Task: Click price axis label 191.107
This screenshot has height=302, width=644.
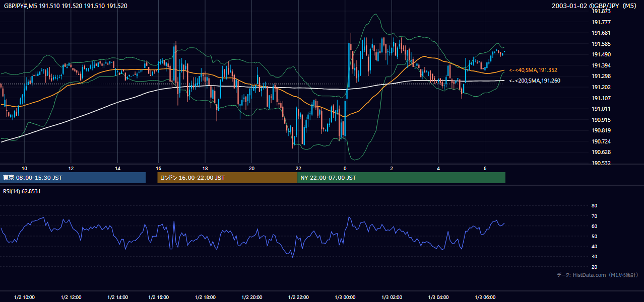Action: (601, 98)
